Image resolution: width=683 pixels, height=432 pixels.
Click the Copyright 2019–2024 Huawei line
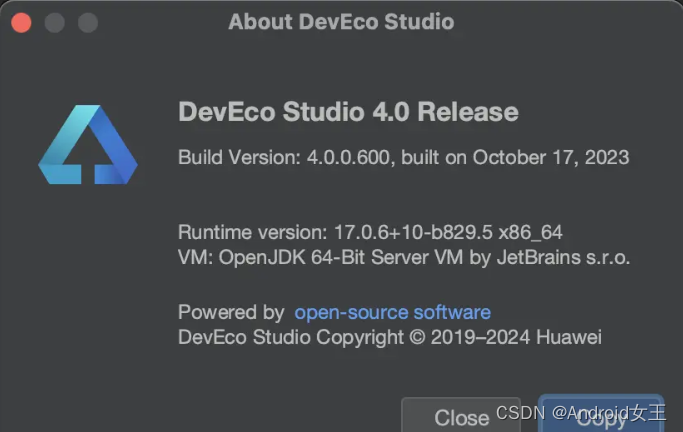(x=390, y=337)
